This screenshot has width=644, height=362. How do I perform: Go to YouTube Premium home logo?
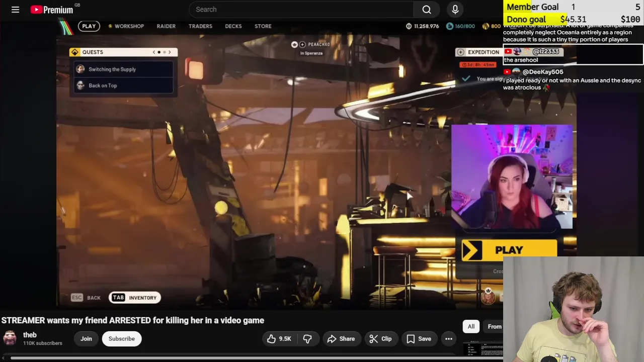52,10
